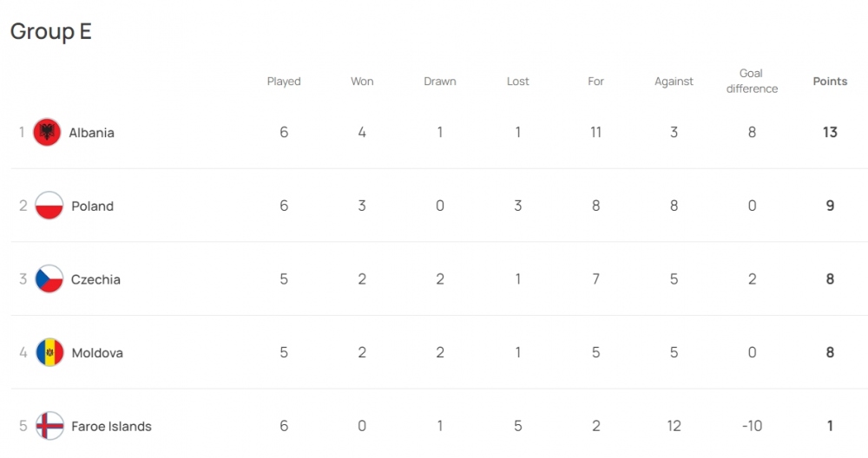868x458 pixels.
Task: Click the Played column header
Action: [x=284, y=82]
